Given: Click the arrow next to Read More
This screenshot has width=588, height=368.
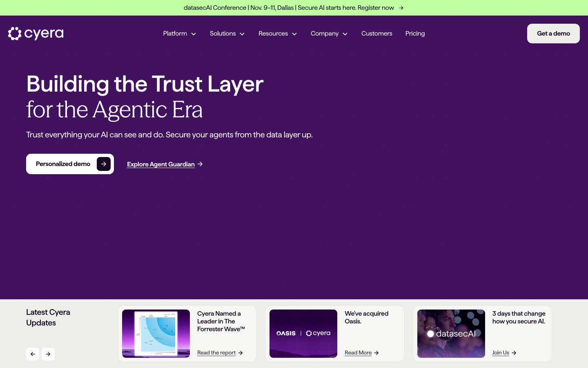Looking at the screenshot, I should click(x=376, y=353).
